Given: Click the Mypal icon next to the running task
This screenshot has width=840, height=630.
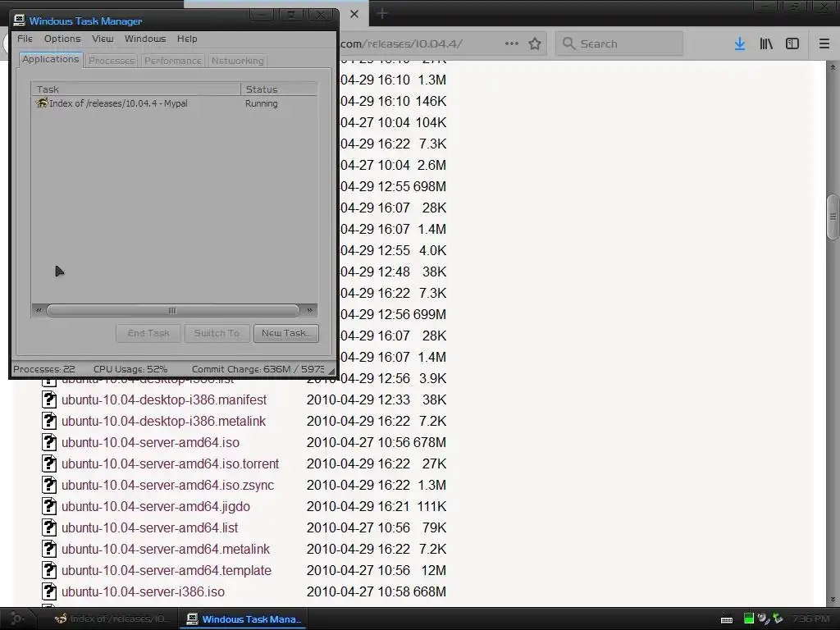Looking at the screenshot, I should 42,103.
